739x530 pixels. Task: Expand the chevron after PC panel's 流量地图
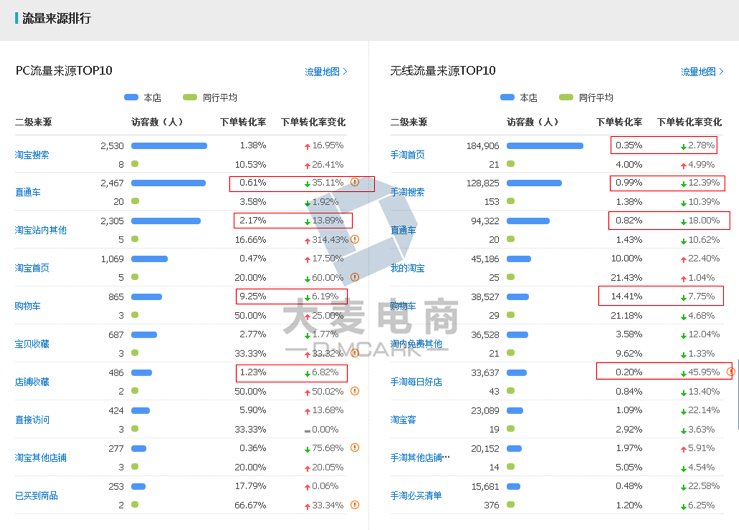tap(345, 72)
